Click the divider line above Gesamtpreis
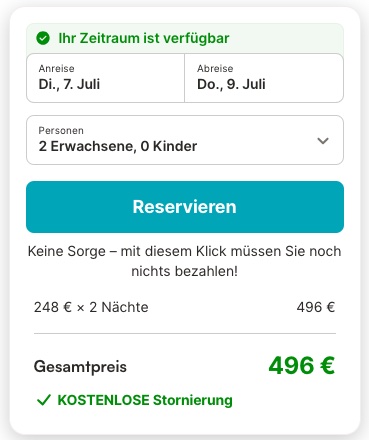This screenshot has width=369, height=440. tap(185, 333)
